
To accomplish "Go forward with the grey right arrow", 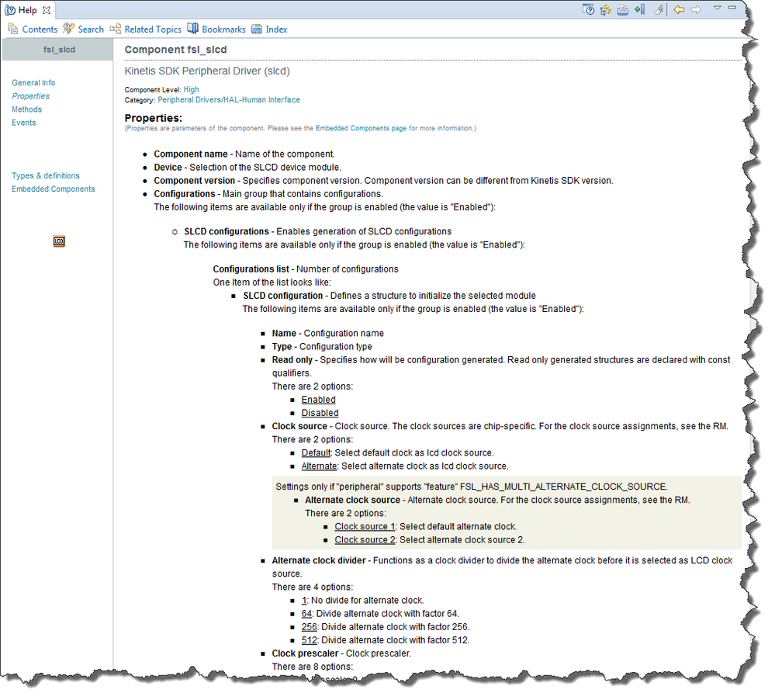I will [x=696, y=9].
